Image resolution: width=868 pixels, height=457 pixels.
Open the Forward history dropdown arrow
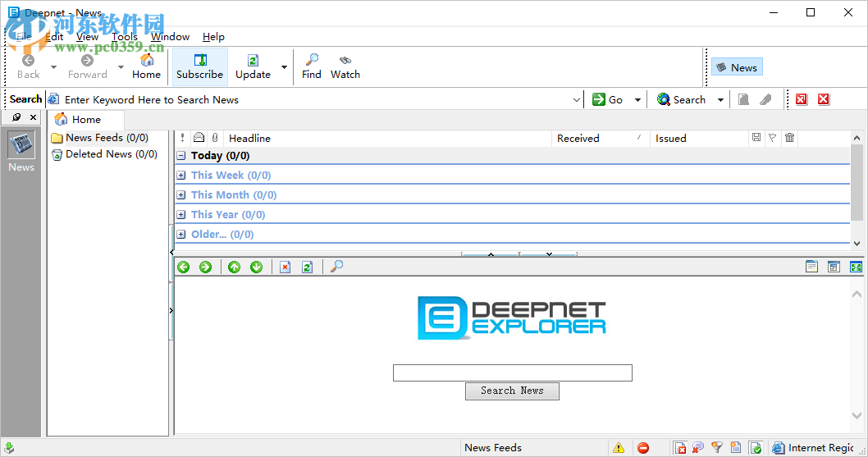(121, 67)
